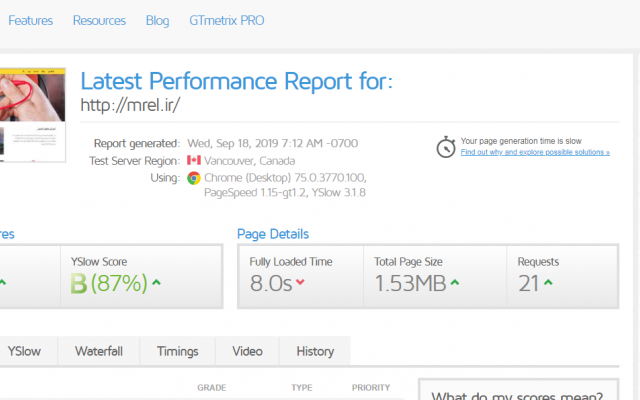Viewport: 640px width, 400px height.
Task: Click the 'Fully Loaded Time' label
Action: coord(291,262)
